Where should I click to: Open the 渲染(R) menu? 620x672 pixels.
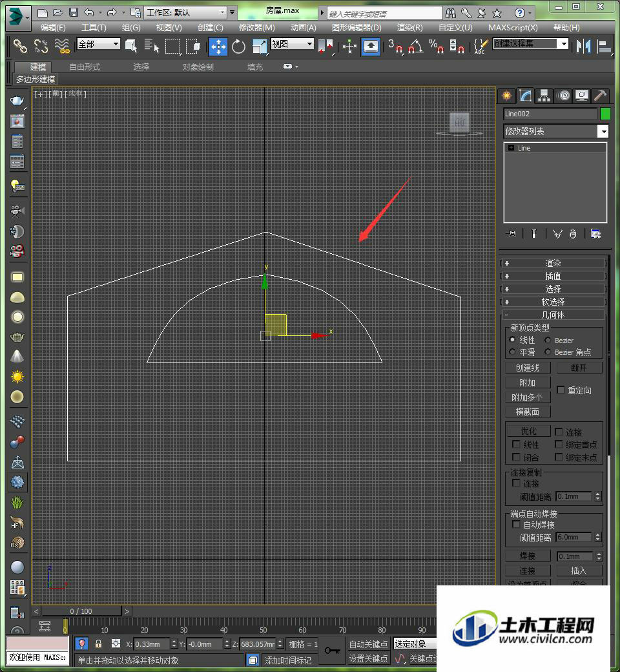point(409,27)
